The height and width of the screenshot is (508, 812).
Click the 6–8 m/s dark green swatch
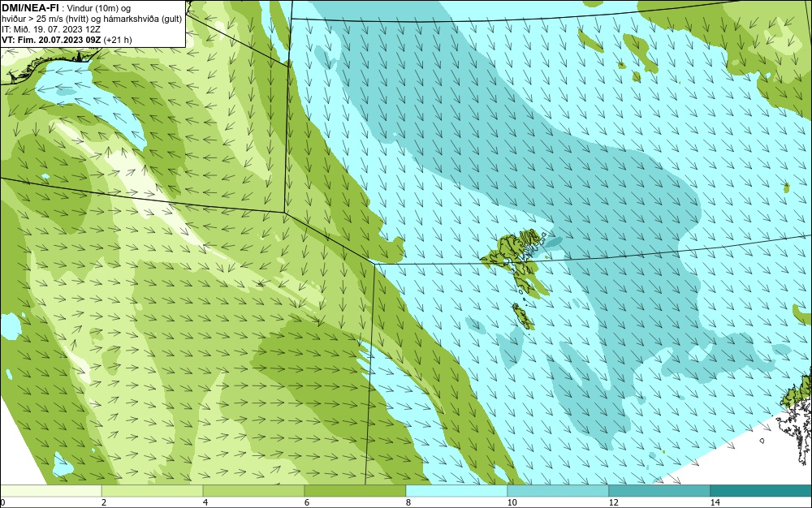click(x=356, y=491)
